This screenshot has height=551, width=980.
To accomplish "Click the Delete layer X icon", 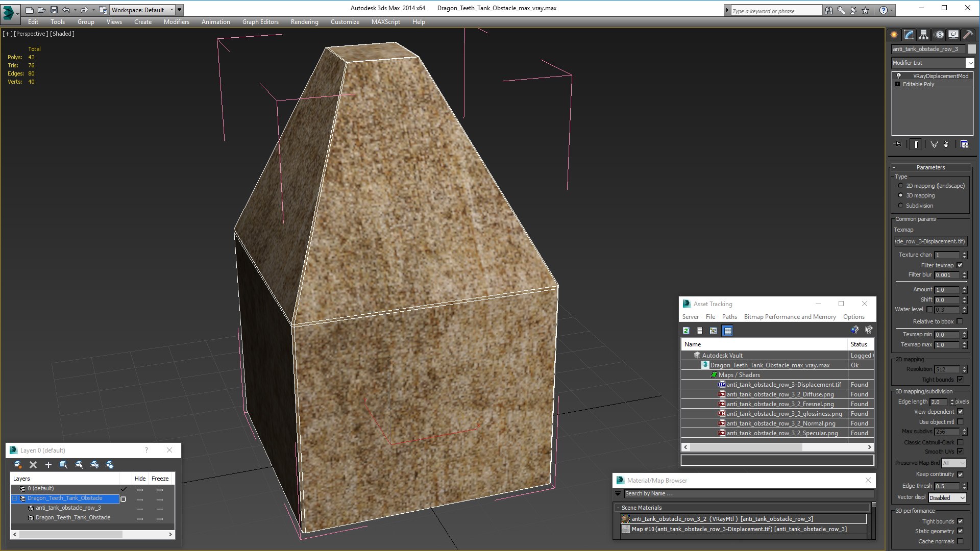I will [33, 465].
